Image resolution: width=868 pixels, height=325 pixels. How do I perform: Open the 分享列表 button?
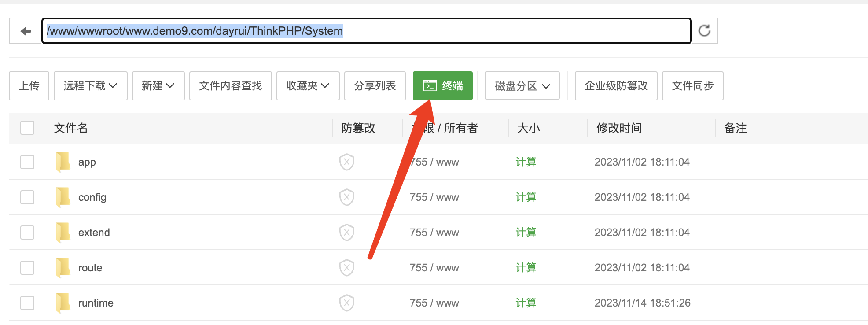click(375, 86)
